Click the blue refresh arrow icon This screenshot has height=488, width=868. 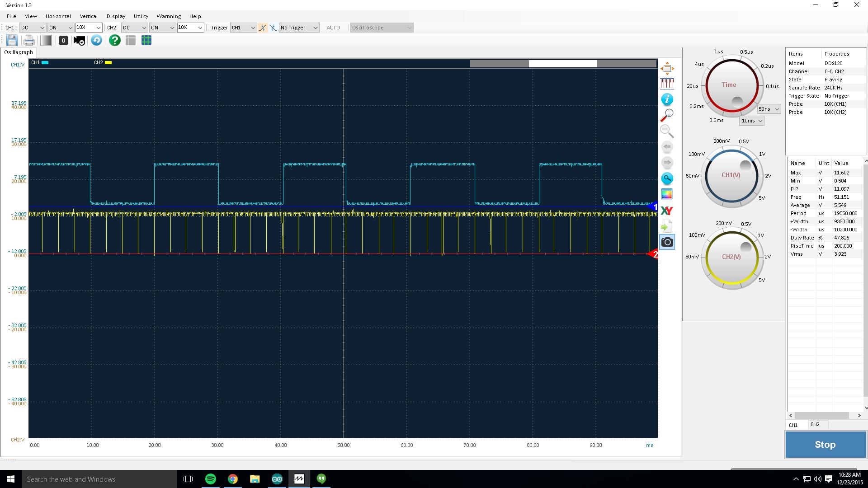pyautogui.click(x=96, y=41)
